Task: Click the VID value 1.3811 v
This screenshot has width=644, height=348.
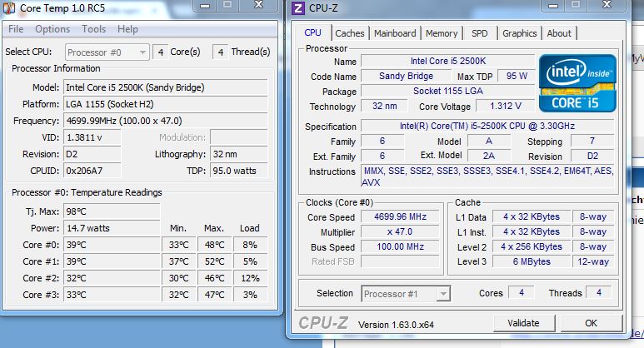Action: (92, 137)
